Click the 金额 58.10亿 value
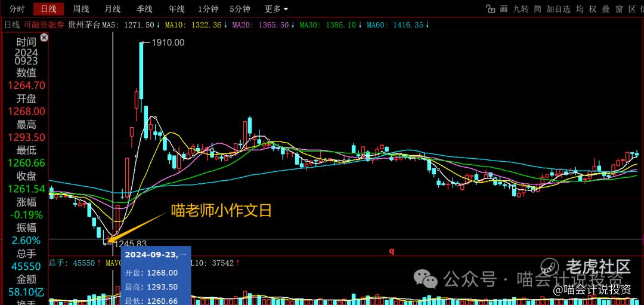 (x=26, y=292)
